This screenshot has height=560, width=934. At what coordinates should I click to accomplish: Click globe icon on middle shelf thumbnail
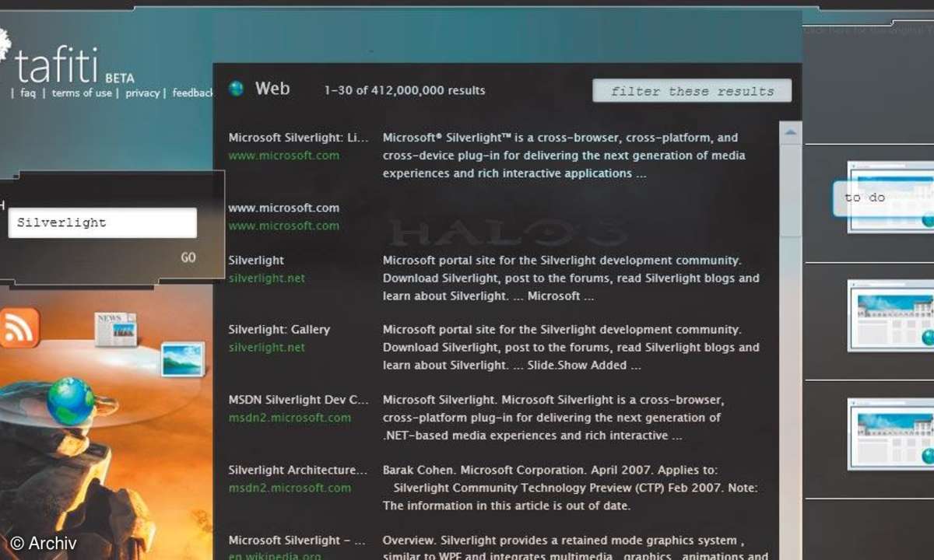click(x=928, y=337)
